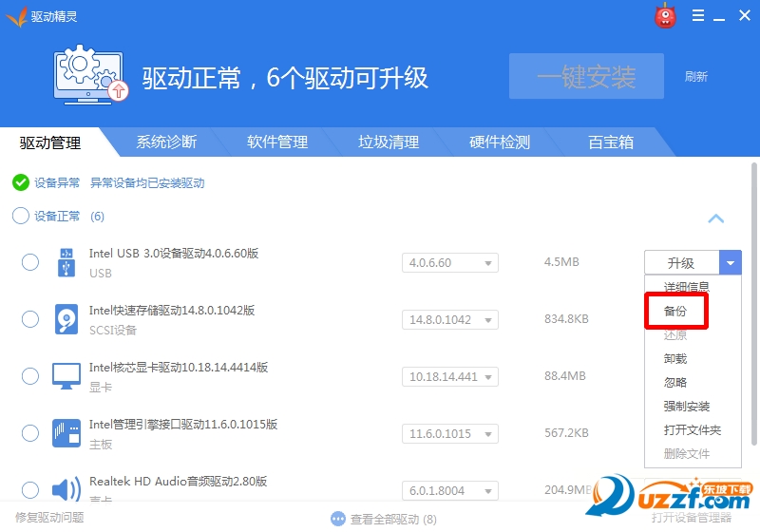
Task: Click the Intel storage disk icon
Action: click(x=66, y=319)
